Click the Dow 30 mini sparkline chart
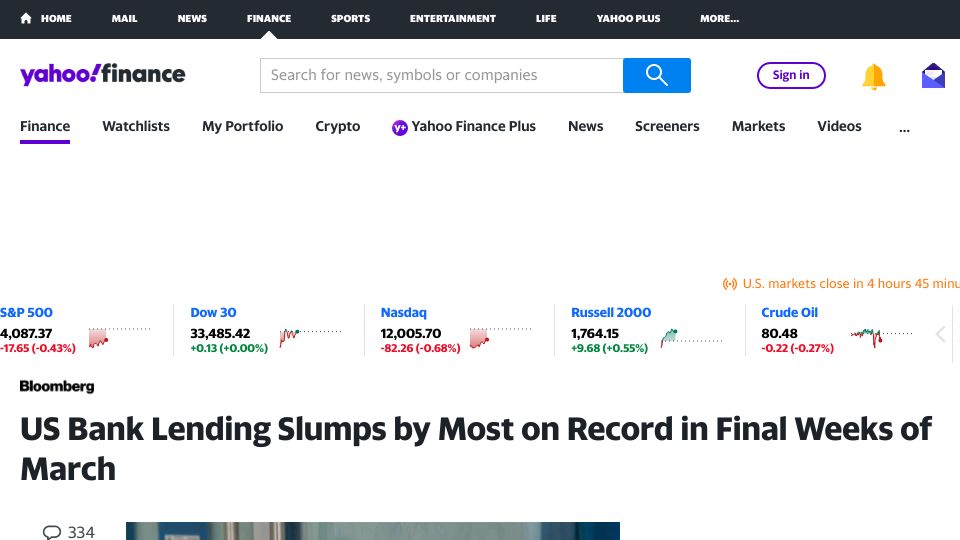 click(x=310, y=337)
